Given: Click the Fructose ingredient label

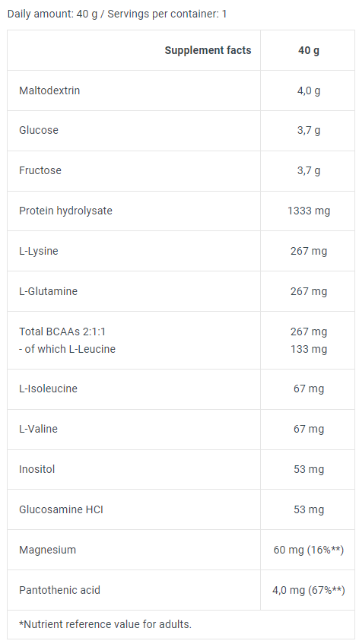Looking at the screenshot, I should [40, 170].
